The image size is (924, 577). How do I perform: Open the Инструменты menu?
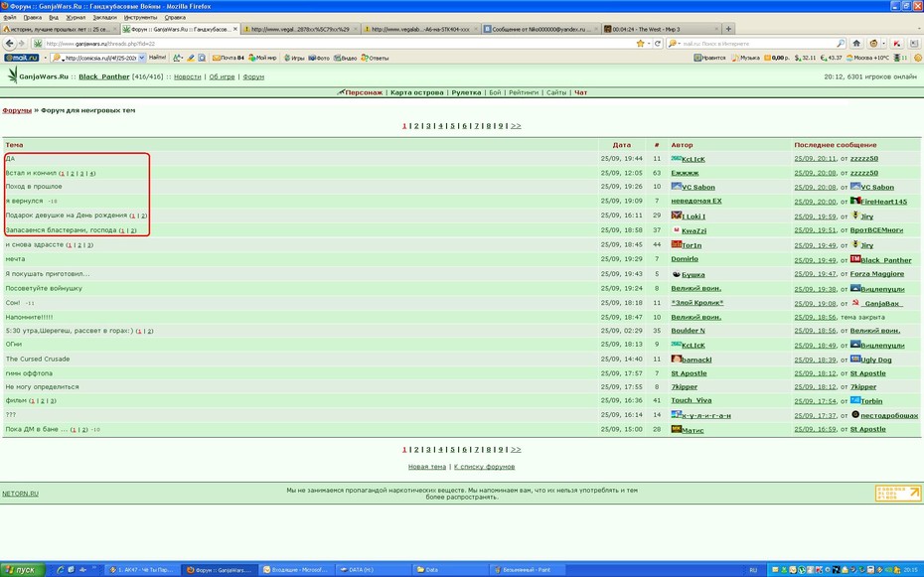(x=141, y=18)
